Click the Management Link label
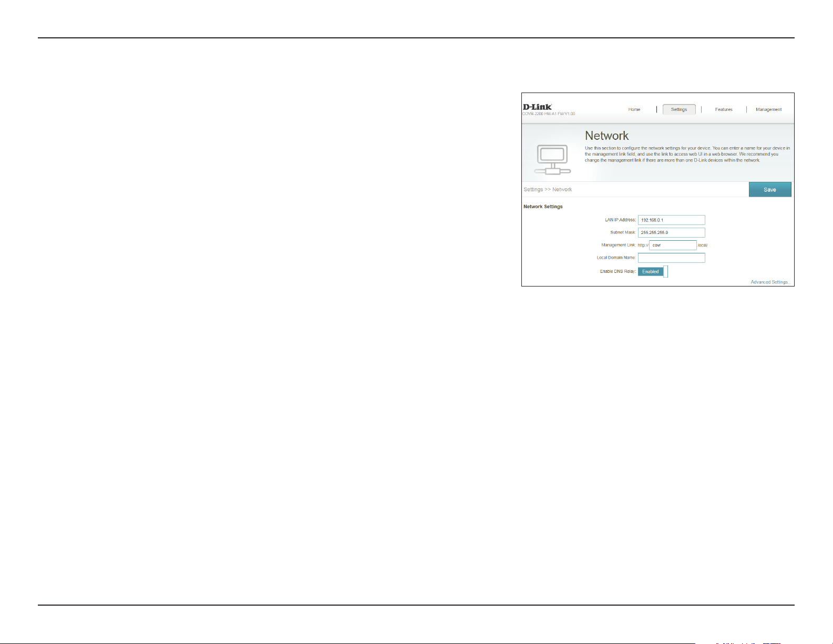Image resolution: width=833 pixels, height=644 pixels. tap(619, 245)
